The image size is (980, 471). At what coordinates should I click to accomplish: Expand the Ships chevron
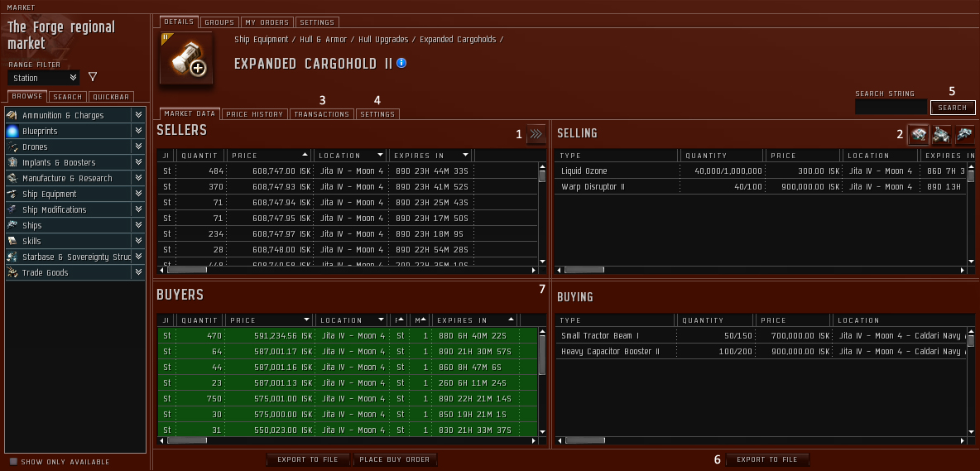click(139, 225)
